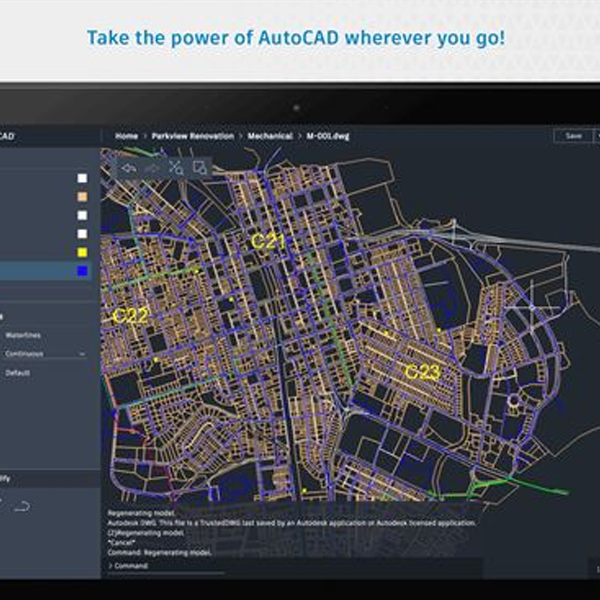Screen dimensions: 600x600
Task: Open the Continuous linetype dropdown
Action: pos(45,354)
